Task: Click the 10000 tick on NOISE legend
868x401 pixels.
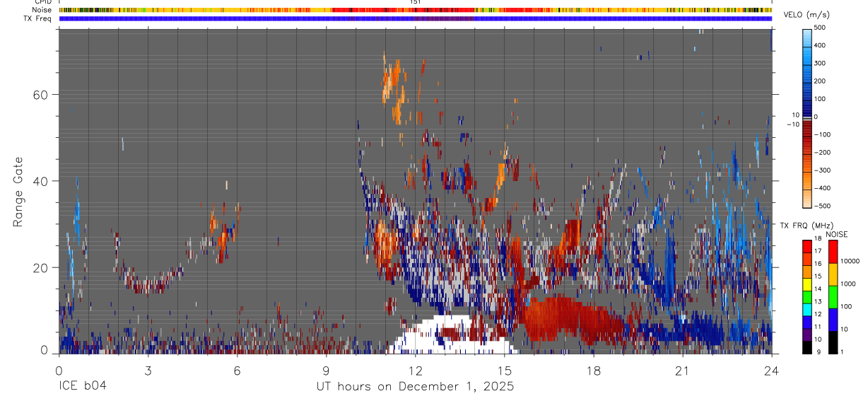Action: click(850, 261)
